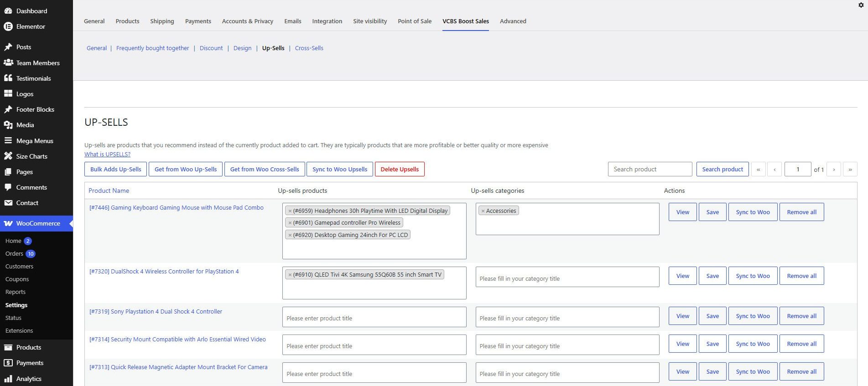Viewport: 868px width, 386px height.
Task: Click Get from Woo Cross-Sells button
Action: click(x=265, y=169)
